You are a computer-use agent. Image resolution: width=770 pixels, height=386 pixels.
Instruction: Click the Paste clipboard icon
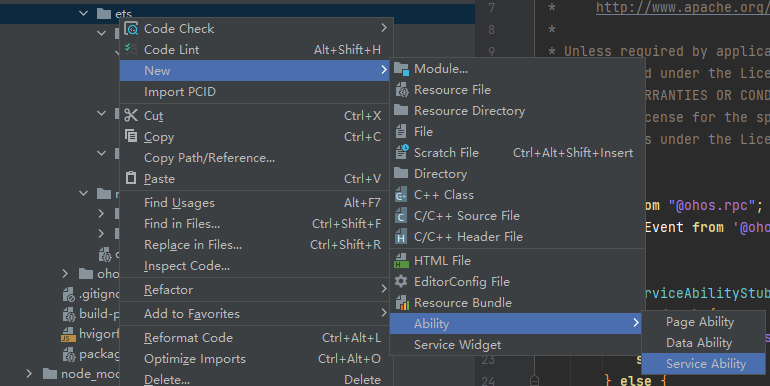(131, 178)
